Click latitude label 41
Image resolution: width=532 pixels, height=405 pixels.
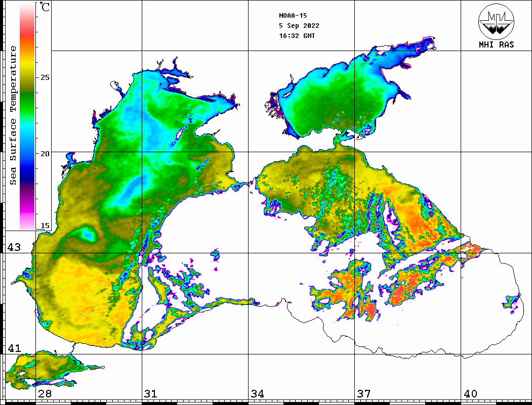click(x=14, y=348)
